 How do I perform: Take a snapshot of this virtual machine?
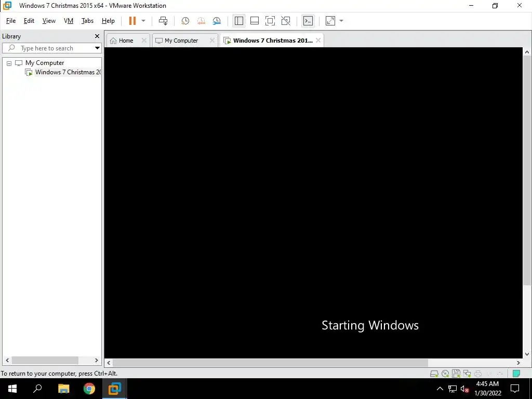click(185, 21)
